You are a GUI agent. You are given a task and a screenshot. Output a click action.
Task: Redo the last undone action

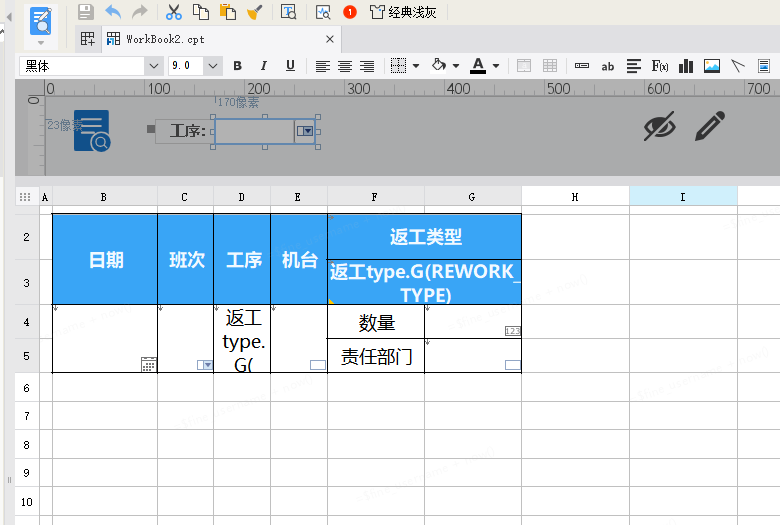[140, 12]
